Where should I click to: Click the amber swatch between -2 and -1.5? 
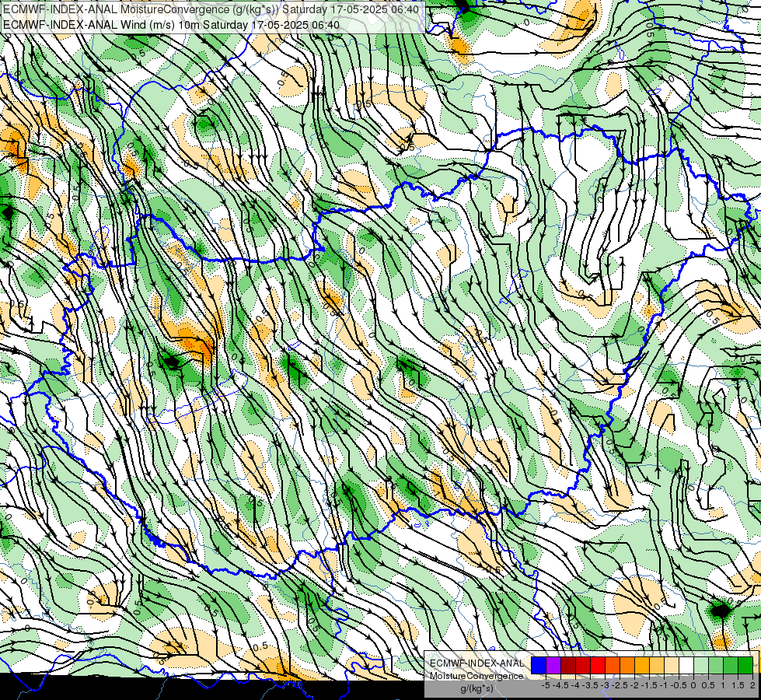(x=642, y=666)
